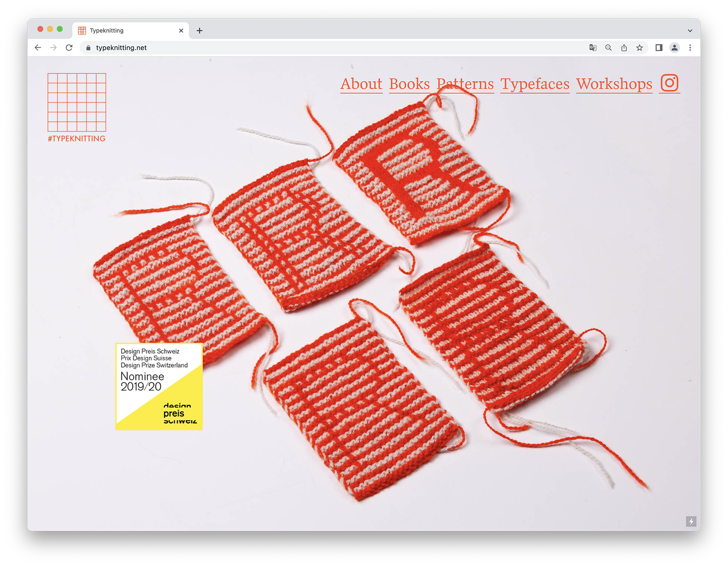Open the Chrome three-dot menu
The image size is (728, 567).
click(x=690, y=48)
